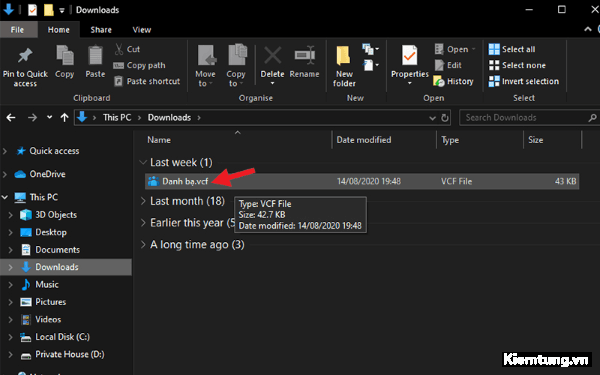Click the Easy access icon in New group

tap(370, 65)
